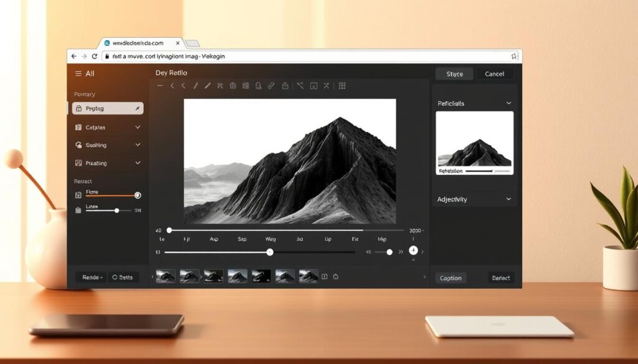Click the grid icon in the editor toolbar
This screenshot has height=364, width=638.
coord(342,86)
